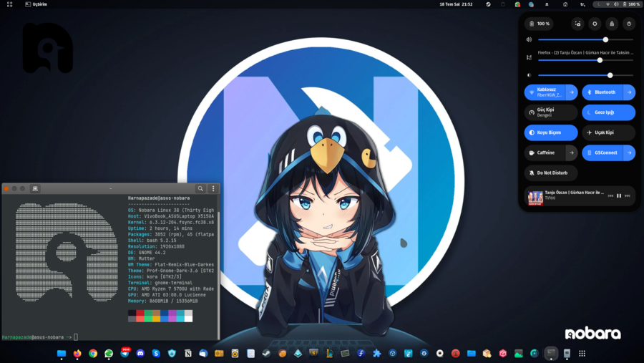Adjust the screen brightness slider
644x363 pixels.
[585, 75]
